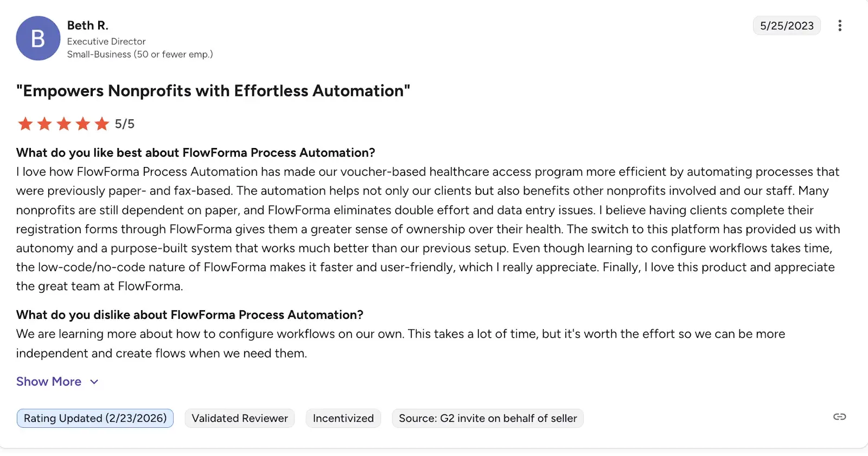868x456 pixels.
Task: Open the three-dot review options menu
Action: (839, 25)
